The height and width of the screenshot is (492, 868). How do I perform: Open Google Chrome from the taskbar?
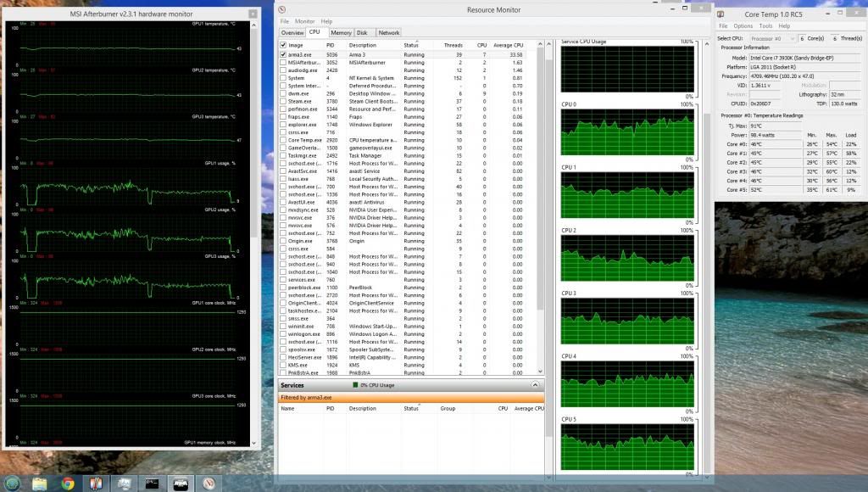(68, 484)
